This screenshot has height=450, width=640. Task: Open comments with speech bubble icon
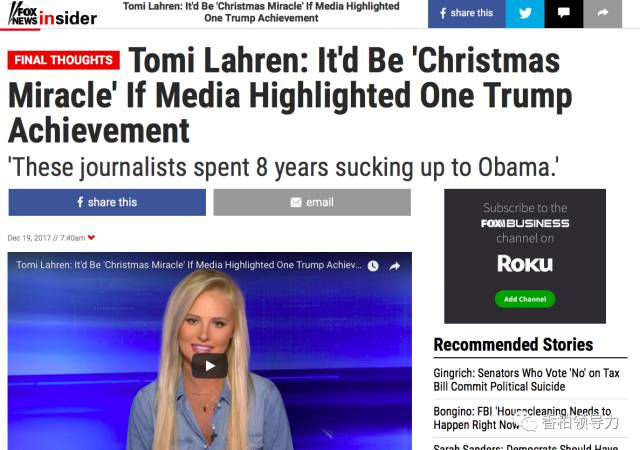pos(564,13)
